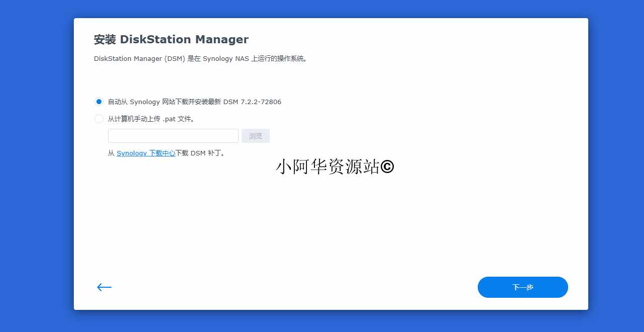The width and height of the screenshot is (644, 332).
Task: Visit Synology Download Center for DSM patch
Action: pyautogui.click(x=146, y=153)
